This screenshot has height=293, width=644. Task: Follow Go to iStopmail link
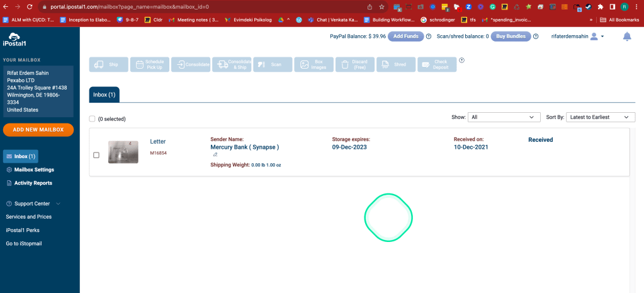24,244
